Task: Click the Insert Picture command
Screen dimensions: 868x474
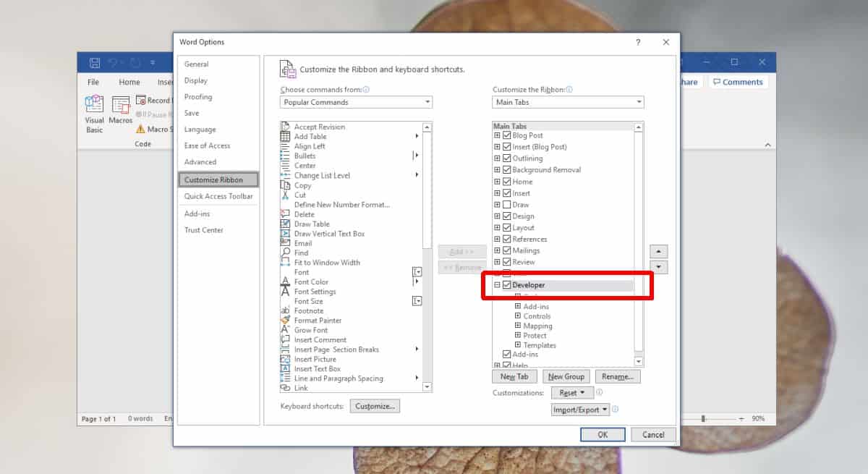Action: pyautogui.click(x=315, y=359)
